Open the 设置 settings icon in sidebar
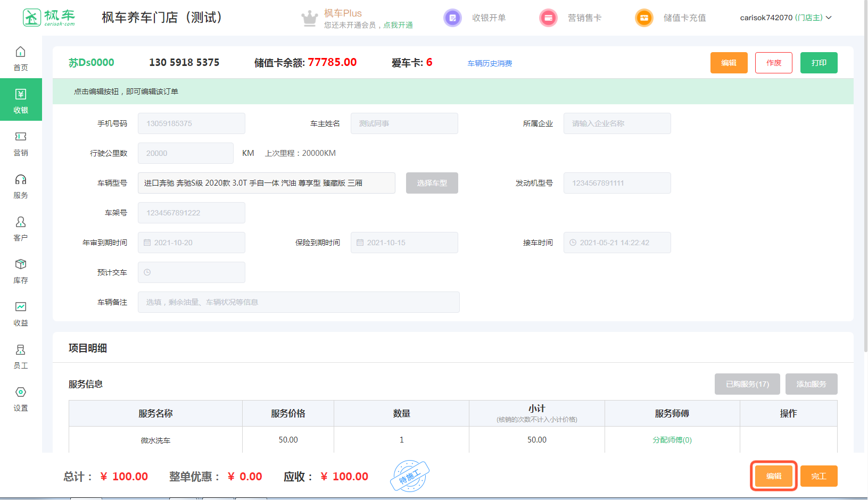 click(x=21, y=393)
